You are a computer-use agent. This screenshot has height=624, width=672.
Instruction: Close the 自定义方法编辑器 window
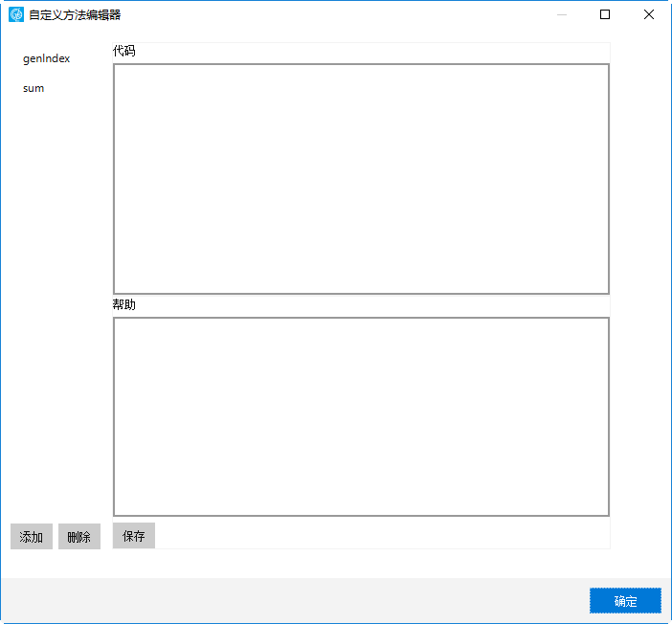tap(649, 14)
